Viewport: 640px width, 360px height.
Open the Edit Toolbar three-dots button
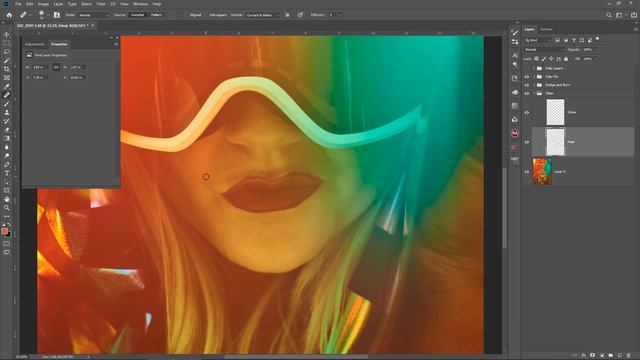[7, 216]
